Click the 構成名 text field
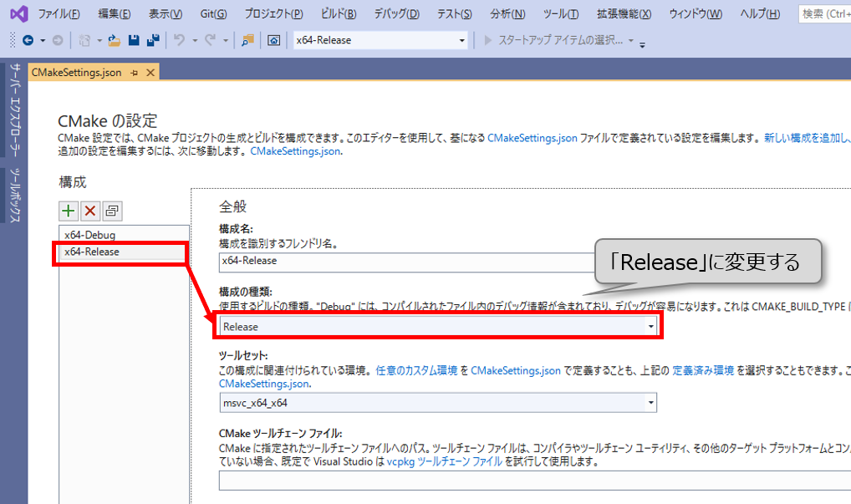This screenshot has height=504, width=851. [x=407, y=262]
